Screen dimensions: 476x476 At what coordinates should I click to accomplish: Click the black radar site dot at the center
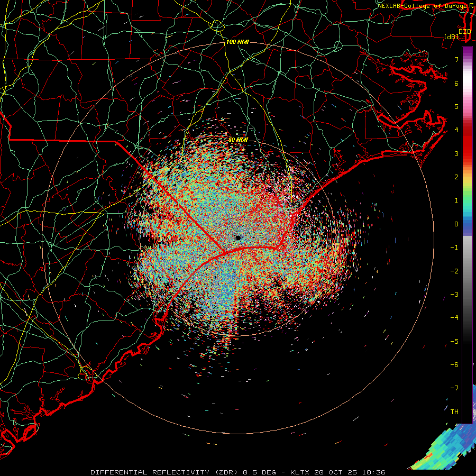coord(238,237)
